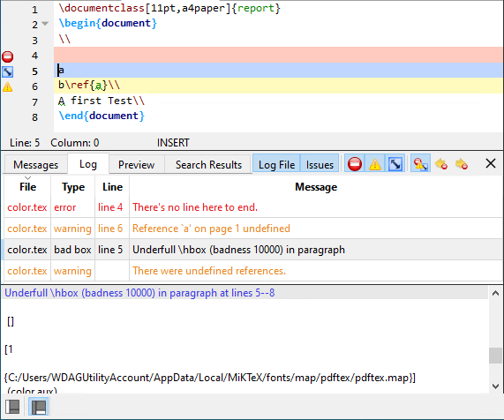Screen dimensions: 504x420
Task: Place cursor on '\documentclass' in line 1
Action: tap(102, 8)
